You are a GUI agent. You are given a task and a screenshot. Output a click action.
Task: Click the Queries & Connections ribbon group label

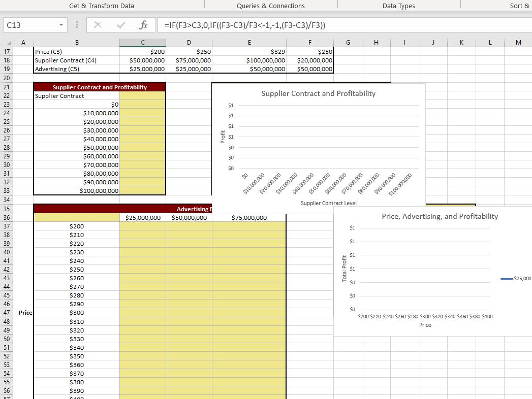pos(270,6)
